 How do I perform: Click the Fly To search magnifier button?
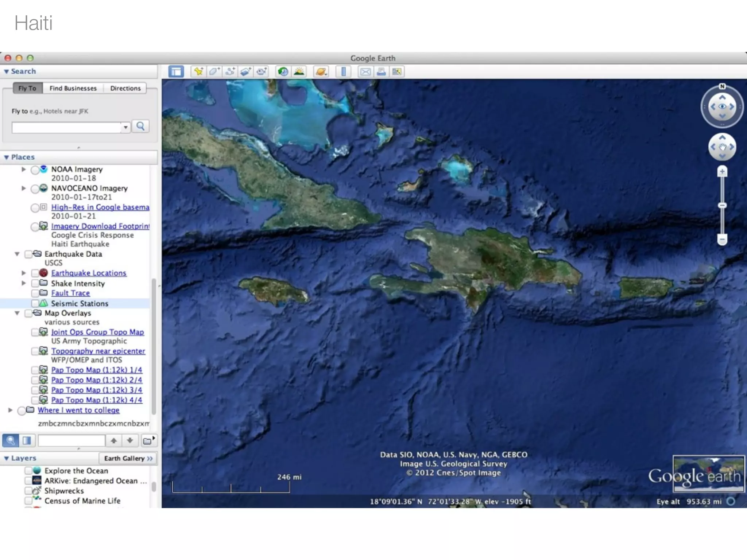click(x=140, y=127)
